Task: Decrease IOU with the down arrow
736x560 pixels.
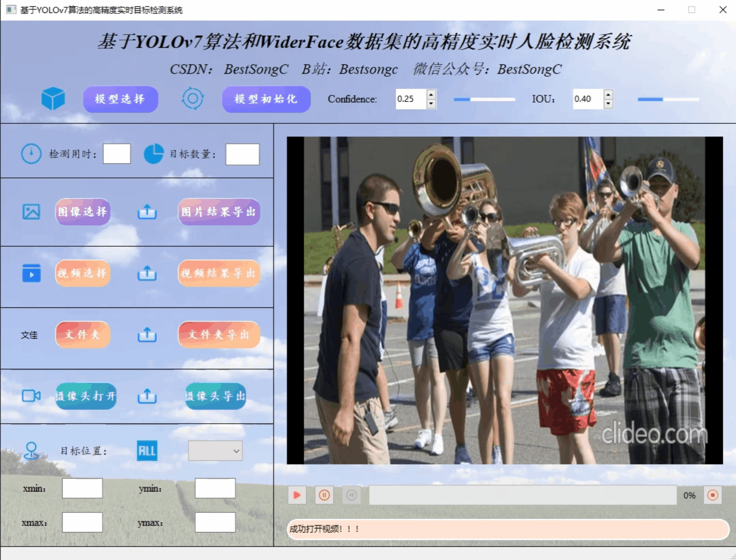Action: (608, 104)
